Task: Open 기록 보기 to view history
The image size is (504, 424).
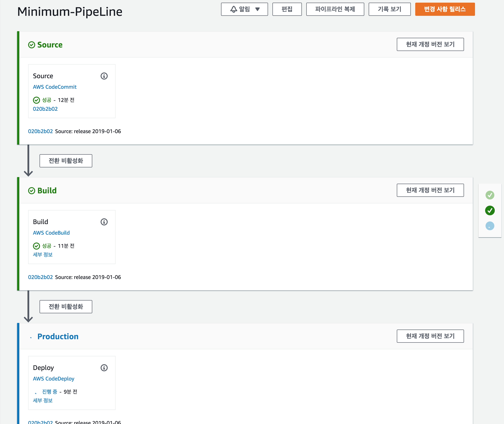Action: (x=389, y=9)
